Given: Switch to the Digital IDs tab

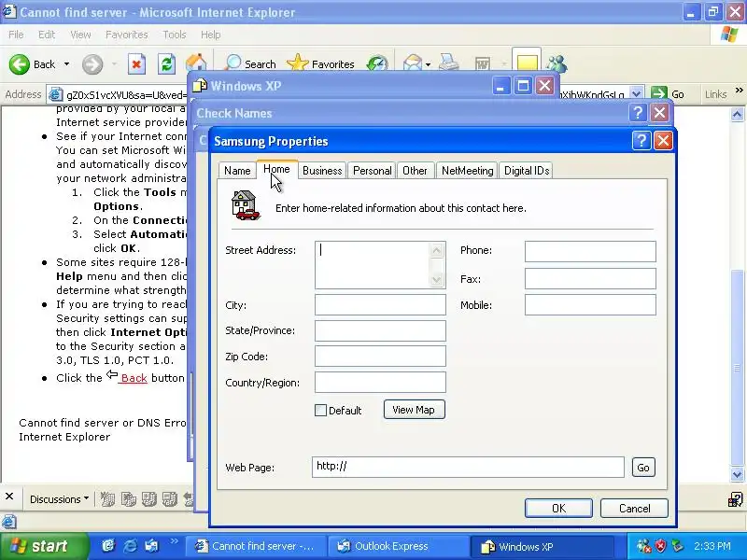Looking at the screenshot, I should (526, 171).
